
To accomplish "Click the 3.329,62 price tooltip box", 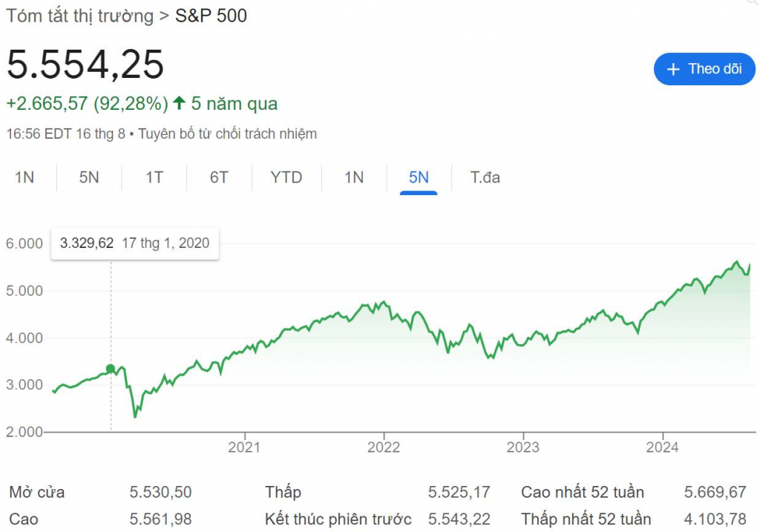I will pyautogui.click(x=134, y=243).
